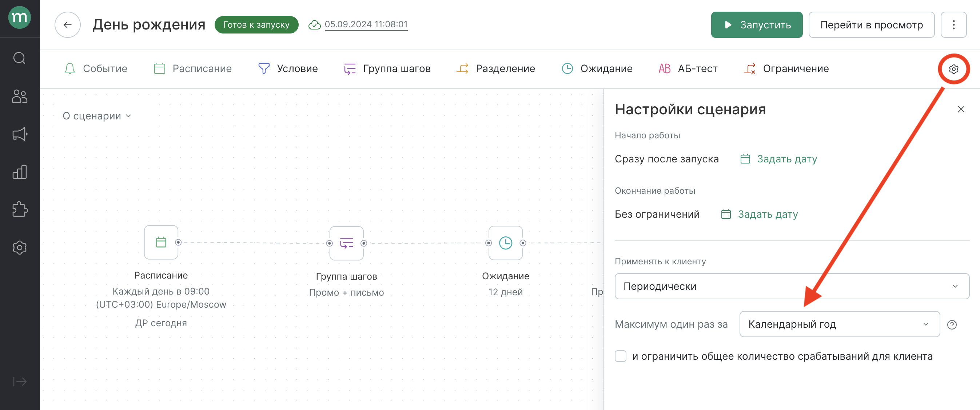Screen dimensions: 980x410
Task: Expand the sidebar with the arrow icon
Action: 19,382
